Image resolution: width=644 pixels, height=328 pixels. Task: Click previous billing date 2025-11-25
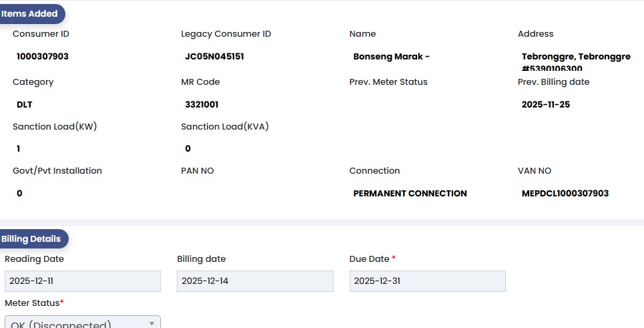pyautogui.click(x=546, y=105)
